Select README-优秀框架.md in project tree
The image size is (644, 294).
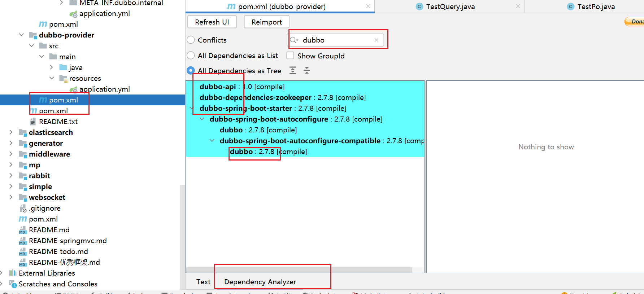[64, 262]
